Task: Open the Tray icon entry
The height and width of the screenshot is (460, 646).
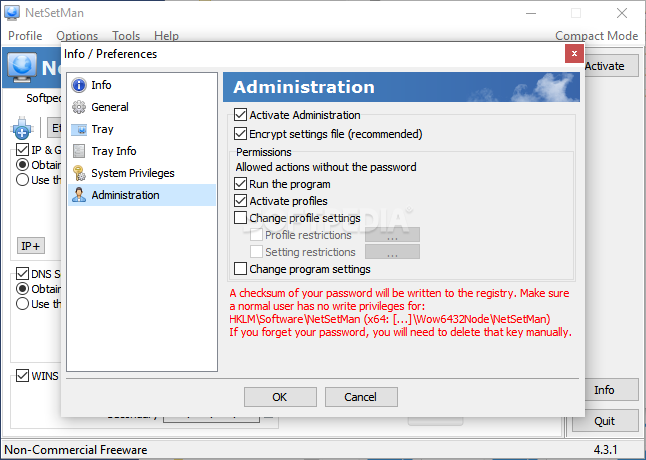Action: (x=79, y=129)
